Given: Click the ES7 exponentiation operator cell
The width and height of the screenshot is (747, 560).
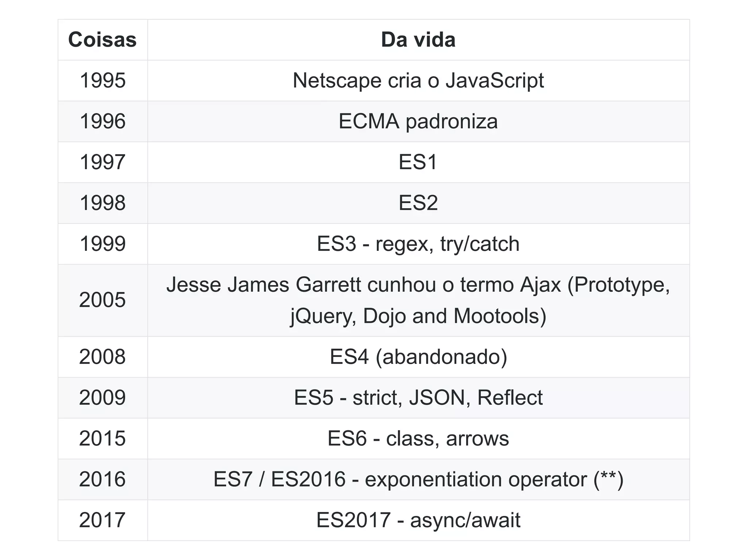Looking at the screenshot, I should pos(418,479).
